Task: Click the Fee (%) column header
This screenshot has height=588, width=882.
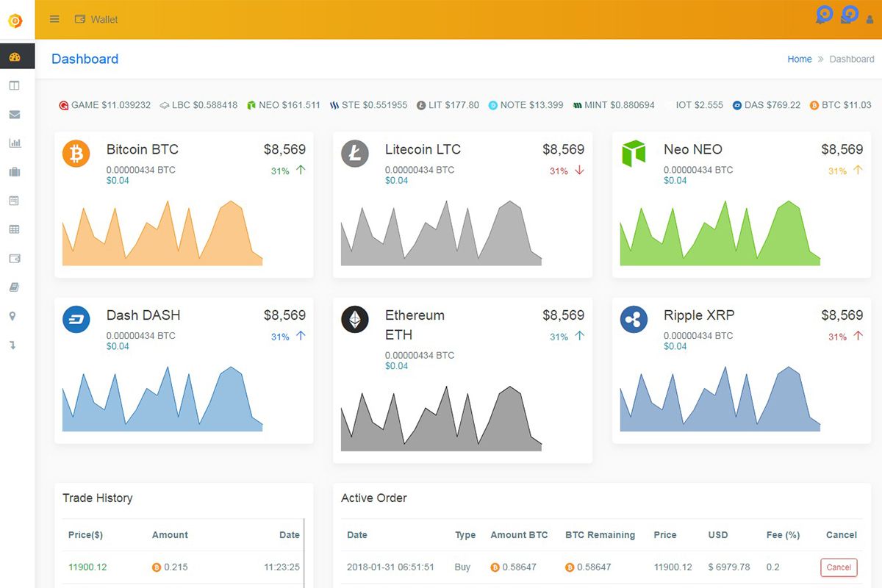Action: click(783, 535)
